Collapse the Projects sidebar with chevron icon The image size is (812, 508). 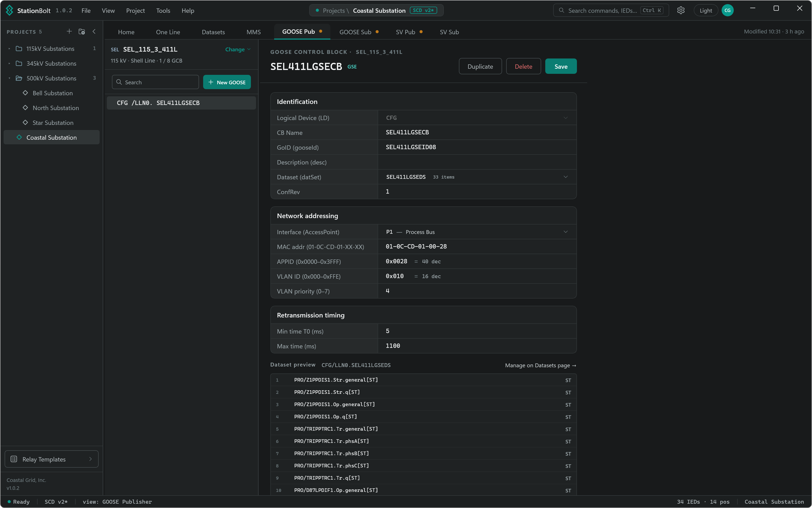(x=94, y=31)
